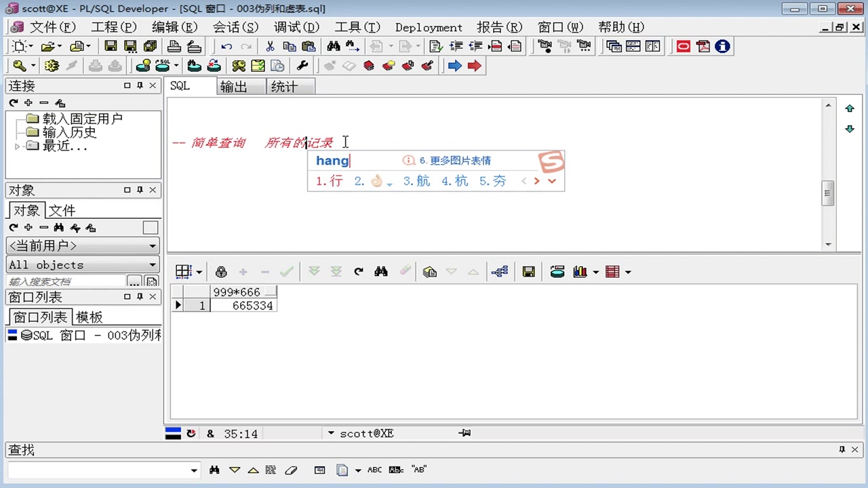868x488 pixels.
Task: Click the query by example icon in results toolbar
Action: [x=429, y=272]
